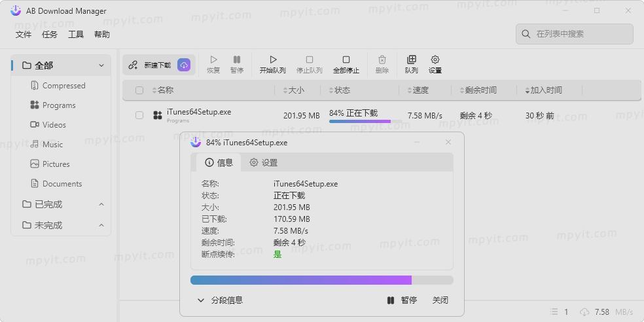Check the iTunes64Setup.exe row checkbox
This screenshot has width=644, height=322.
(139, 115)
